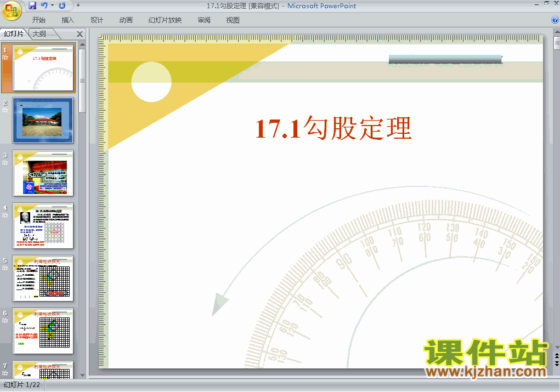Viewport: 560px width, 392px height.
Task: Select slide 7 thumbnail
Action: tap(43, 370)
